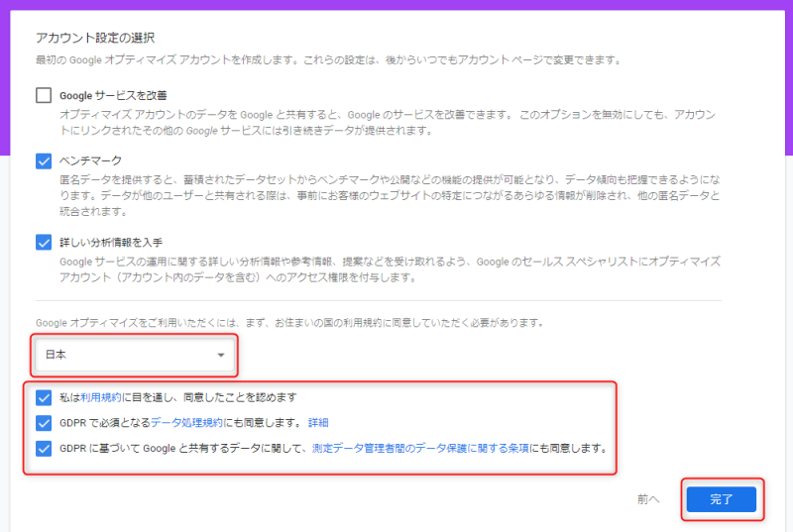Enable the Google サービスを改善 checkbox

point(44,95)
